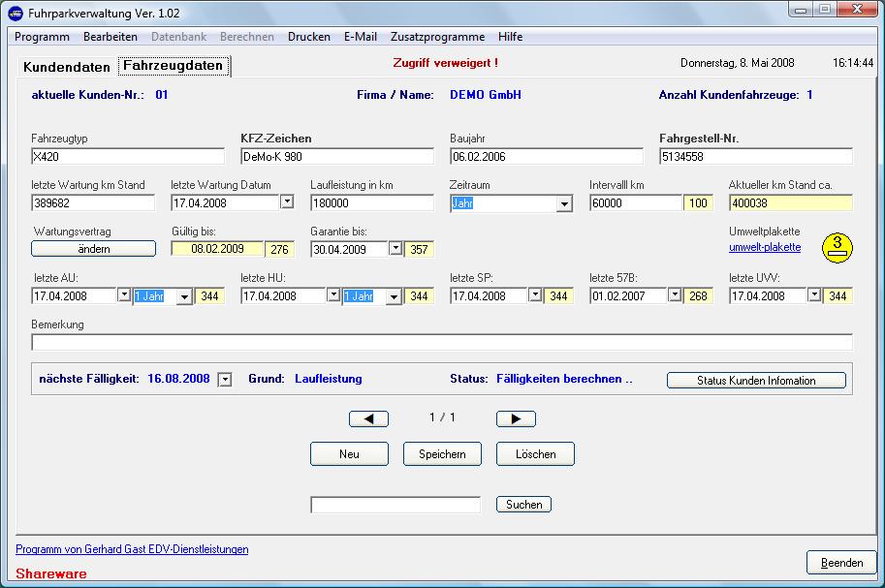Open the Gerhard Gast EDV-Dienstleistungen link
885x588 pixels.
(x=132, y=549)
